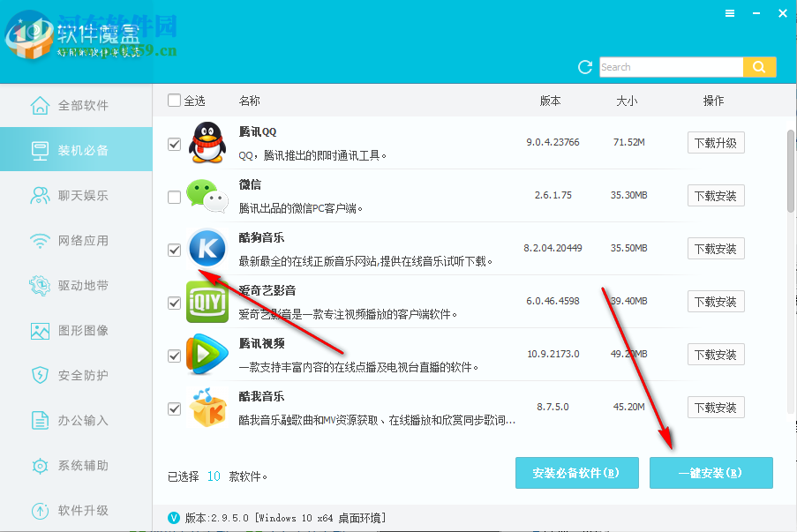797x532 pixels.
Task: Click the 35.30MB size of 微信
Action: pyautogui.click(x=628, y=195)
